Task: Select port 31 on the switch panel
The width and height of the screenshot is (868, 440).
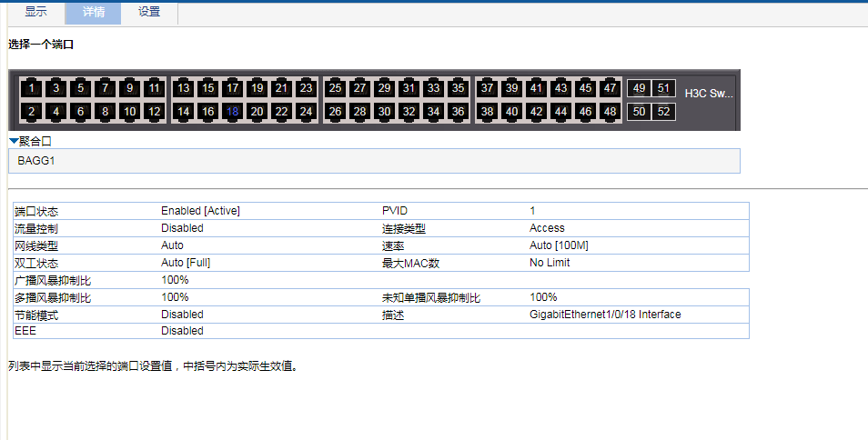Action: point(409,88)
